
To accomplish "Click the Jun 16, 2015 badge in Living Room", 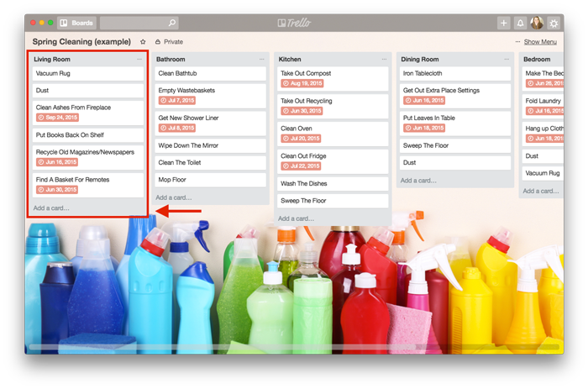I will tap(57, 162).
